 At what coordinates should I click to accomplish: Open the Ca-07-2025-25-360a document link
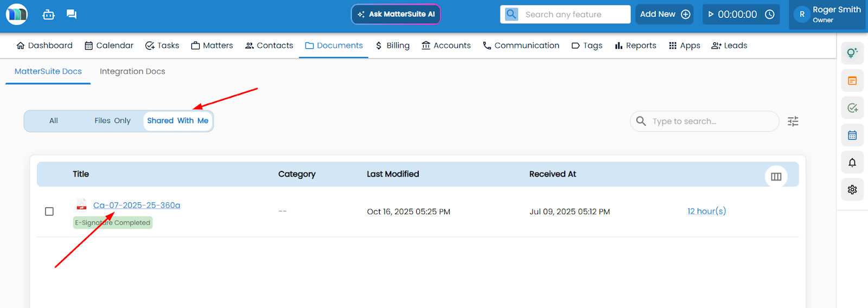point(137,206)
